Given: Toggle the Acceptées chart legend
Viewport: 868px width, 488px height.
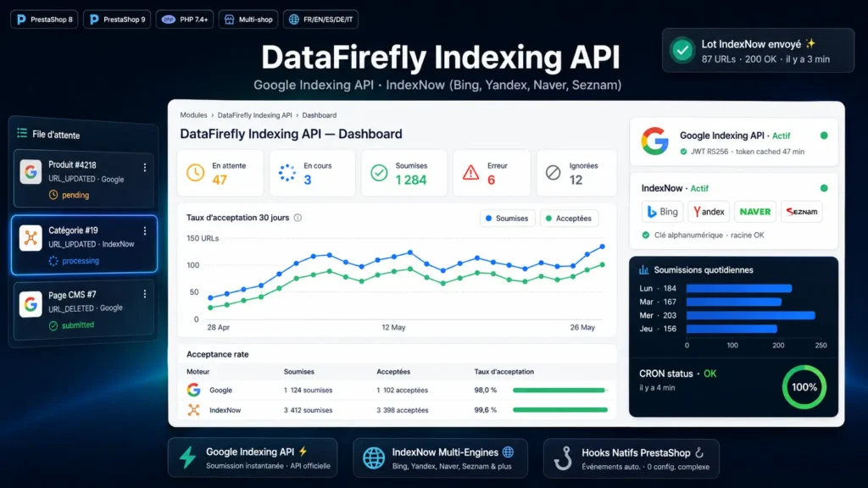Looking at the screenshot, I should tap(569, 219).
